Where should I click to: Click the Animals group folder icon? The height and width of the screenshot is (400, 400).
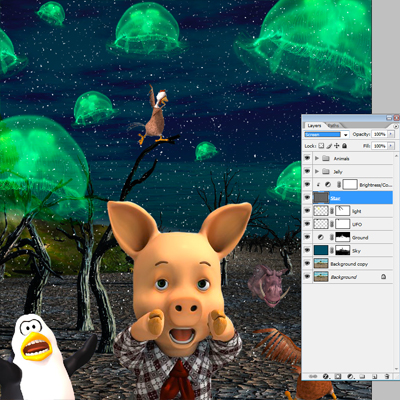point(326,158)
